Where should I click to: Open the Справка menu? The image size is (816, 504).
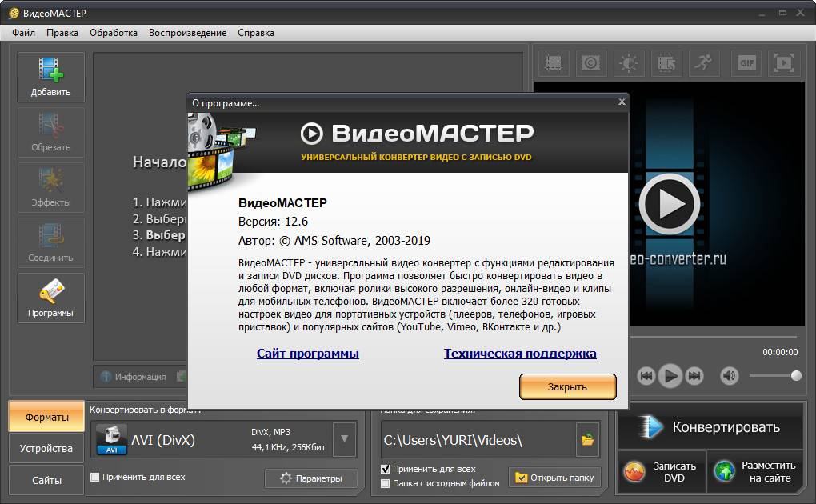click(x=256, y=33)
